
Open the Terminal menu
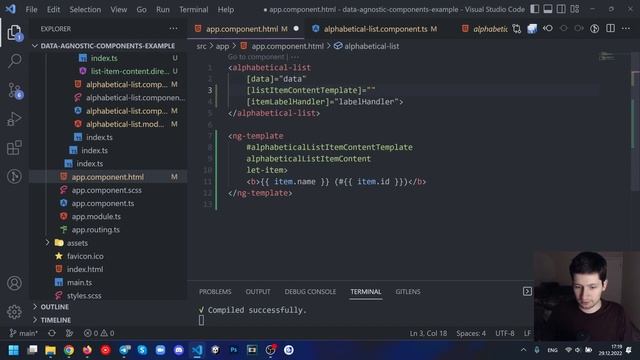(x=193, y=9)
